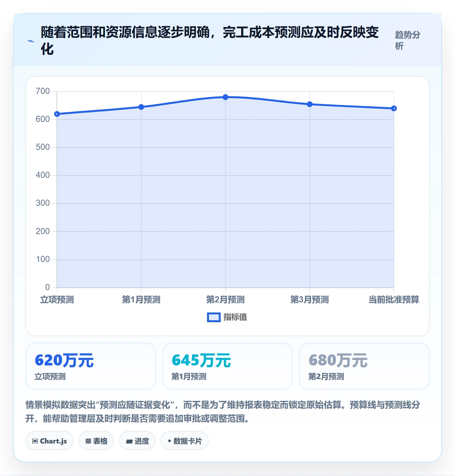This screenshot has height=476, width=455.
Task: Click the 第2月预测 x-axis label
Action: (x=226, y=299)
